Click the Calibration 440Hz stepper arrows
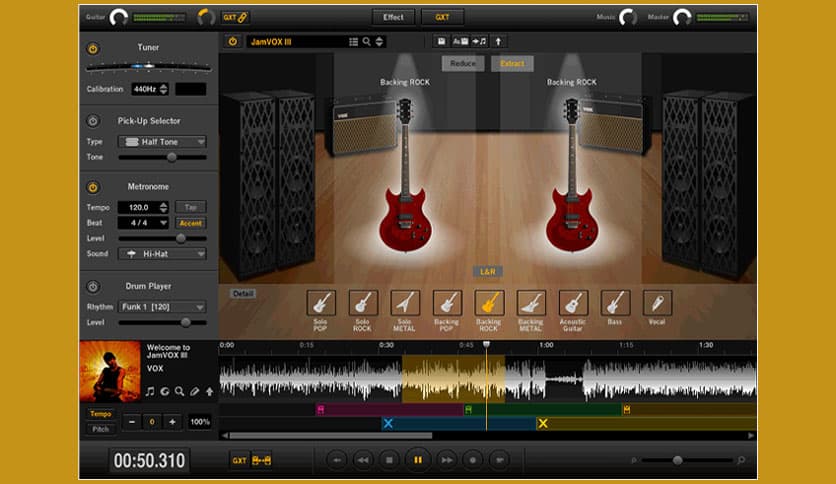The height and width of the screenshot is (484, 836). pos(164,89)
